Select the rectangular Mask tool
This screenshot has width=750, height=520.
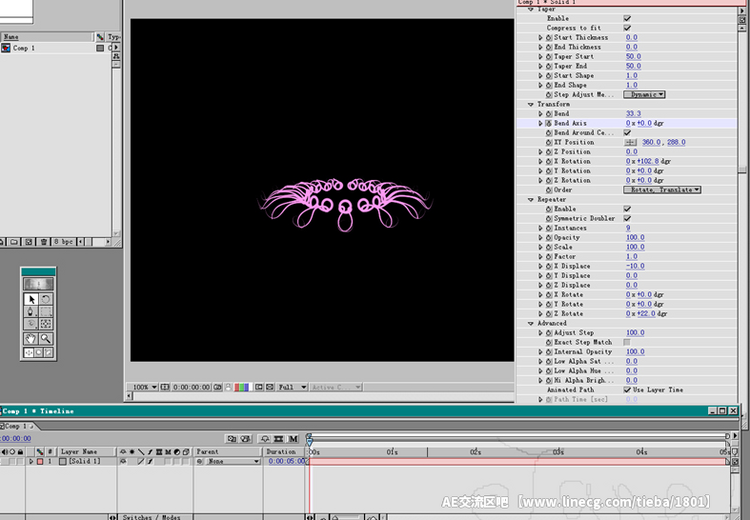point(45,312)
